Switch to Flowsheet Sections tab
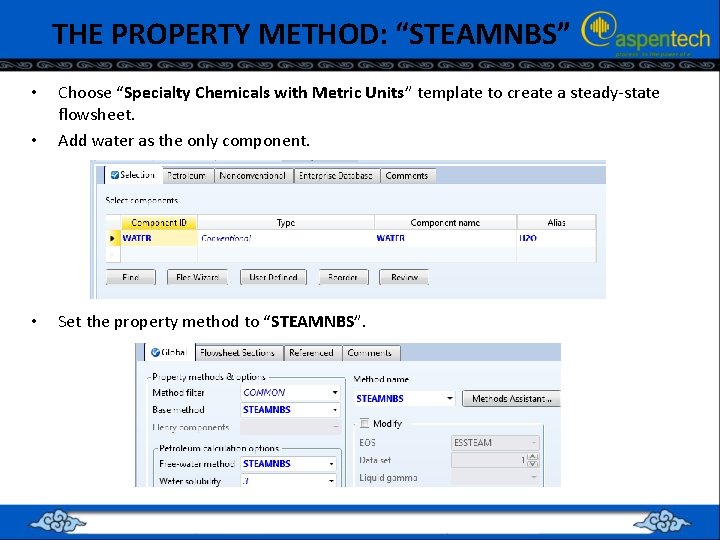The height and width of the screenshot is (540, 720). [x=239, y=353]
